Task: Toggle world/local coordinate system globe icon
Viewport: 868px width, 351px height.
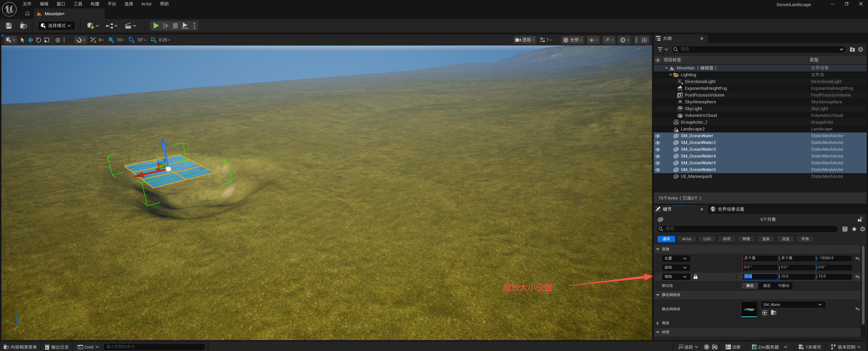Action: click(x=58, y=40)
